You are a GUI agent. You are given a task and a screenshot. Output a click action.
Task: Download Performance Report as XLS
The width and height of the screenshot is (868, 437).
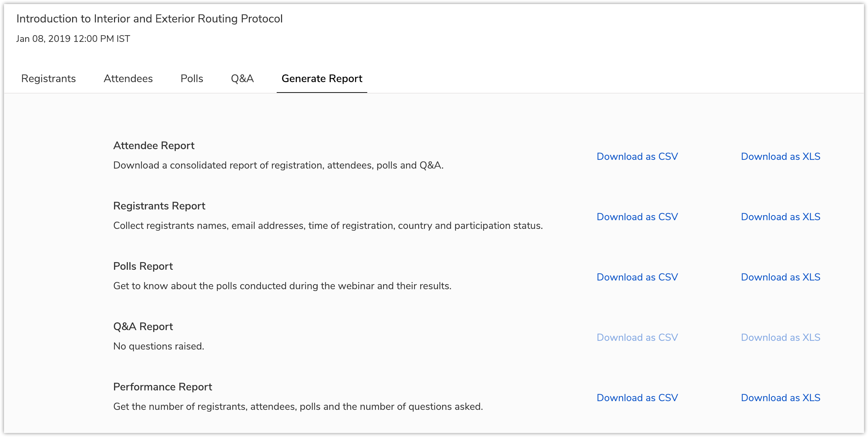click(780, 397)
